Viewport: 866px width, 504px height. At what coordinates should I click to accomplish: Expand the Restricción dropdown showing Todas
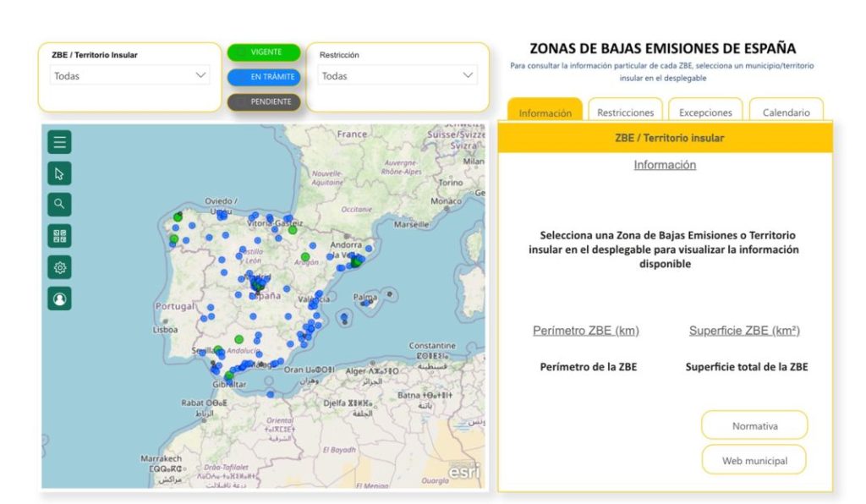[397, 75]
